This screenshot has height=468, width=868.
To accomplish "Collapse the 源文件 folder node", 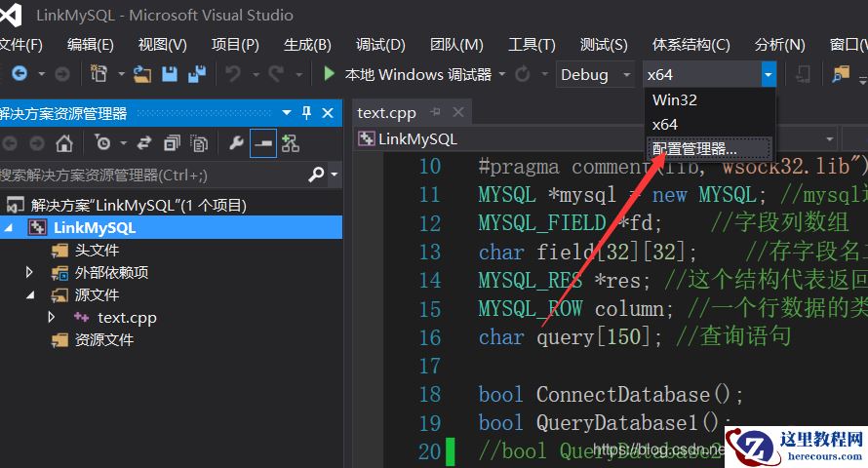I will coord(30,295).
